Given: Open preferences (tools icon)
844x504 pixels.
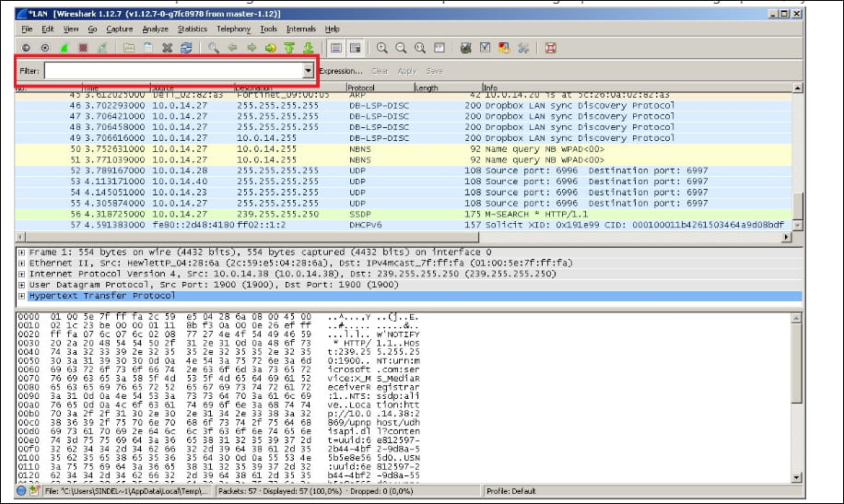Looking at the screenshot, I should [523, 48].
